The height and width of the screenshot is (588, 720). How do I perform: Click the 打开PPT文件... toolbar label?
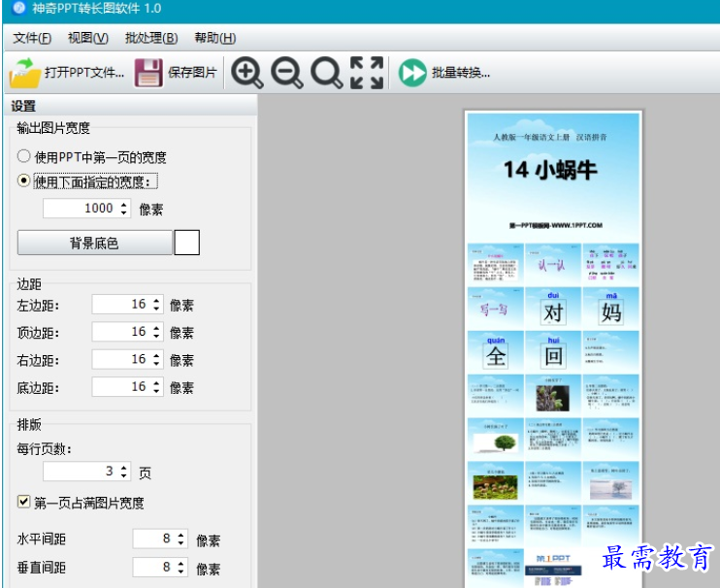click(84, 73)
